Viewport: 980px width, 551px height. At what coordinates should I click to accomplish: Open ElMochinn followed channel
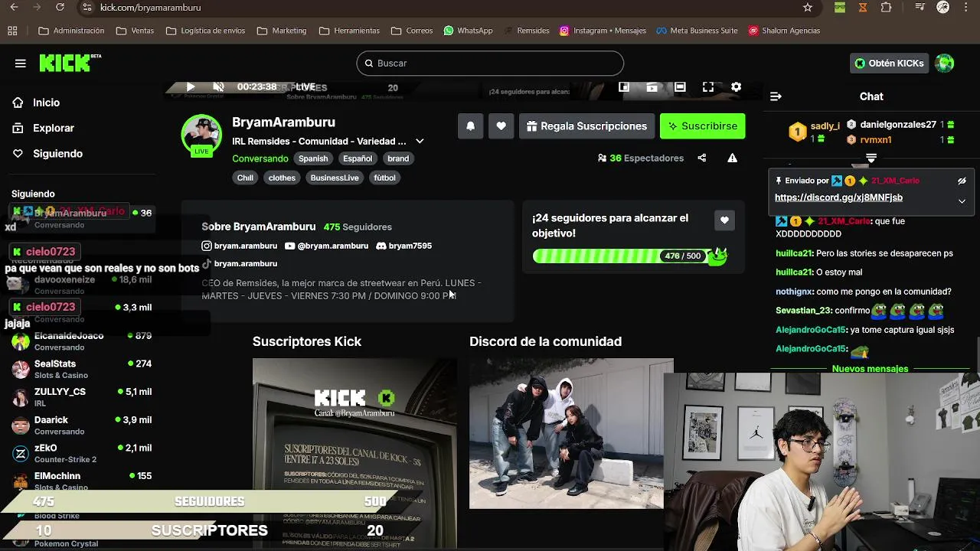pyautogui.click(x=82, y=481)
